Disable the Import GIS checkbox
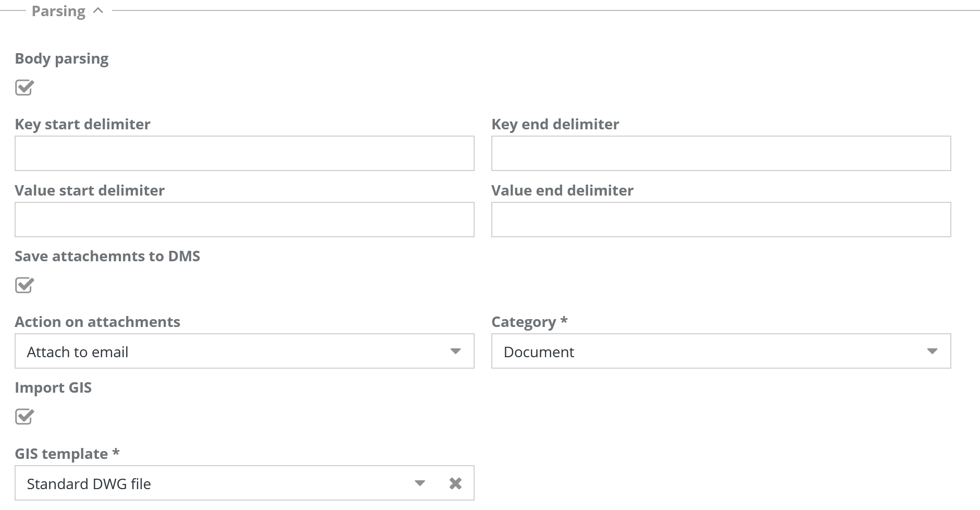 click(x=24, y=417)
